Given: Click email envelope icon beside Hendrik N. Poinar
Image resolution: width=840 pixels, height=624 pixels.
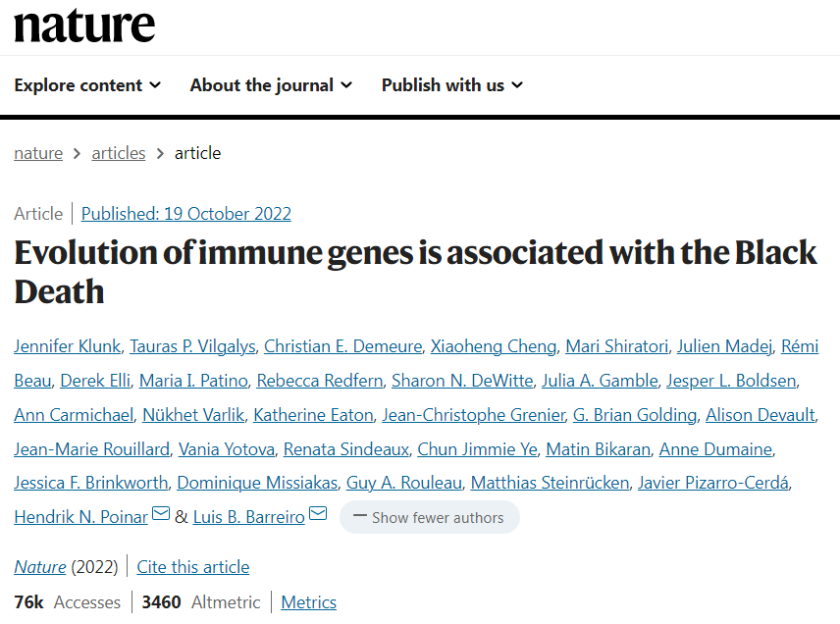Looking at the screenshot, I should pos(161,514).
